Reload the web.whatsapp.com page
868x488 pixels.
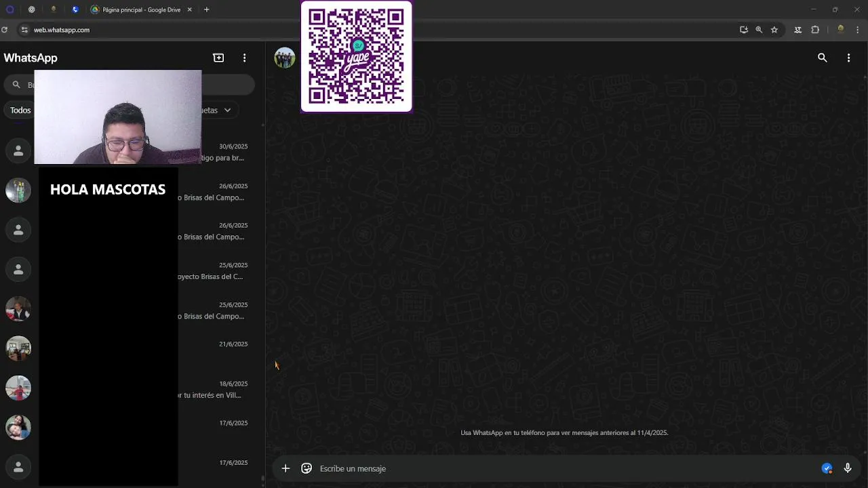[x=5, y=30]
